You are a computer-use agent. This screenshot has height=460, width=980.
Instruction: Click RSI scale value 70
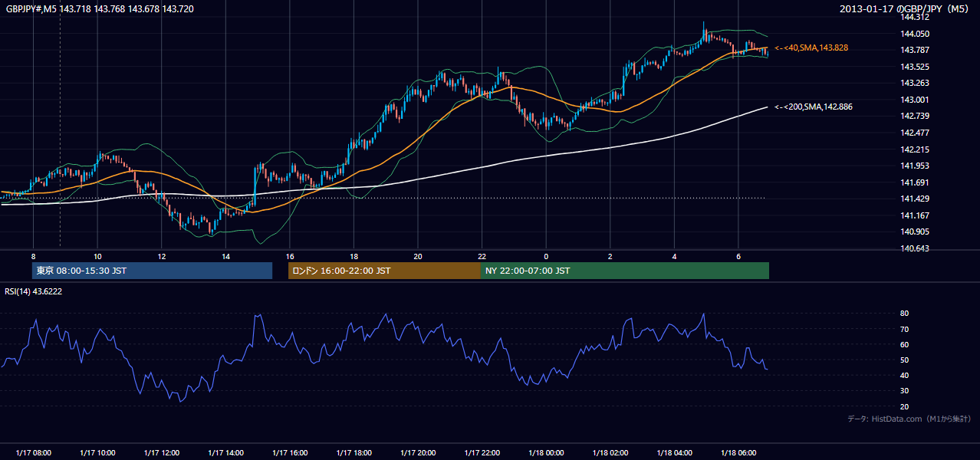click(x=904, y=329)
